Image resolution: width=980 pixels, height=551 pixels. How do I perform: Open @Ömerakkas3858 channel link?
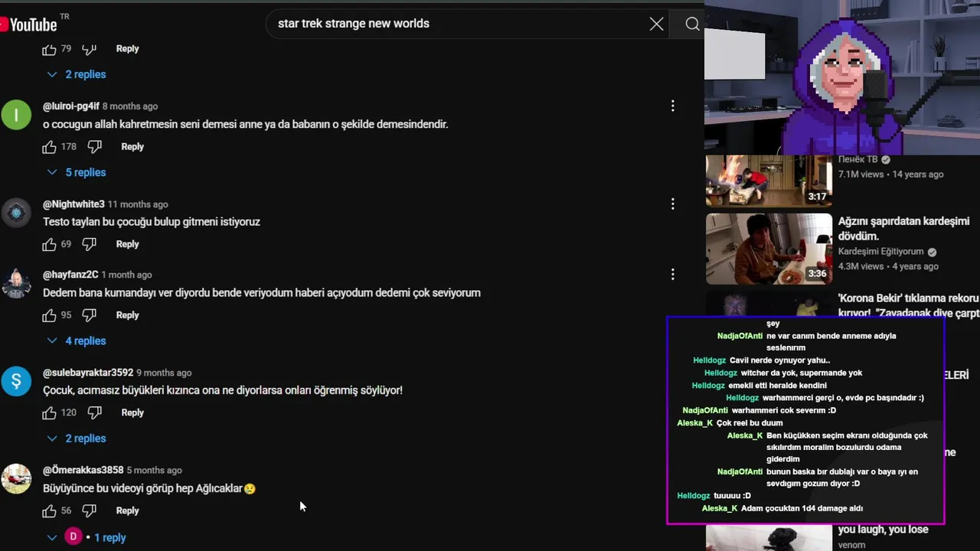tap(83, 471)
